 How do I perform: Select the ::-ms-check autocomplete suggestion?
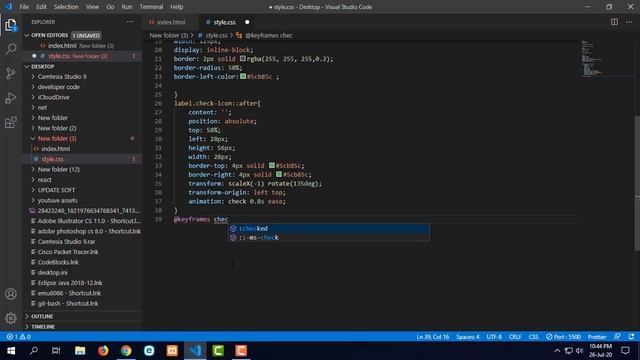pos(329,238)
